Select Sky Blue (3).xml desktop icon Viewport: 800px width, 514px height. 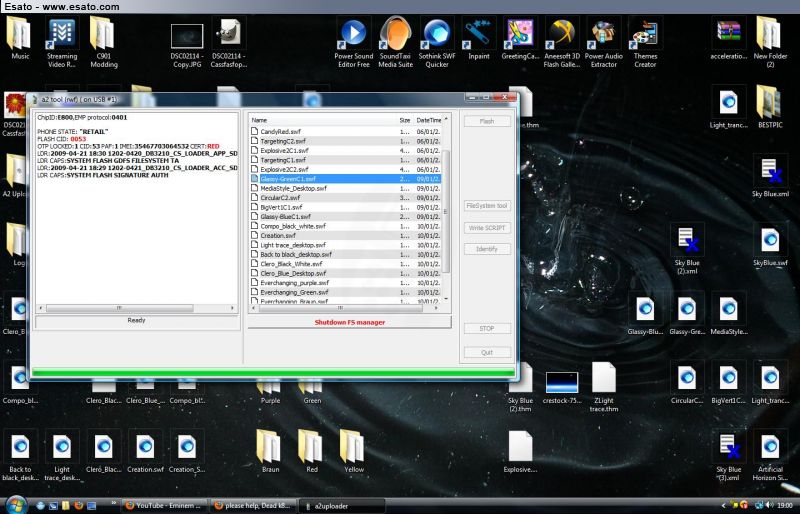click(729, 456)
